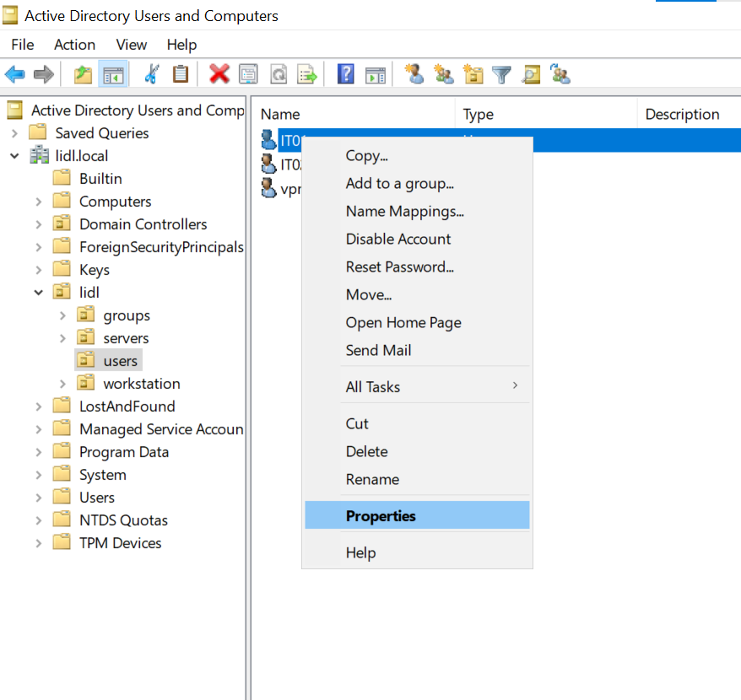Screen dimensions: 741x700
Task: Select the Keys container
Action: [x=95, y=270]
